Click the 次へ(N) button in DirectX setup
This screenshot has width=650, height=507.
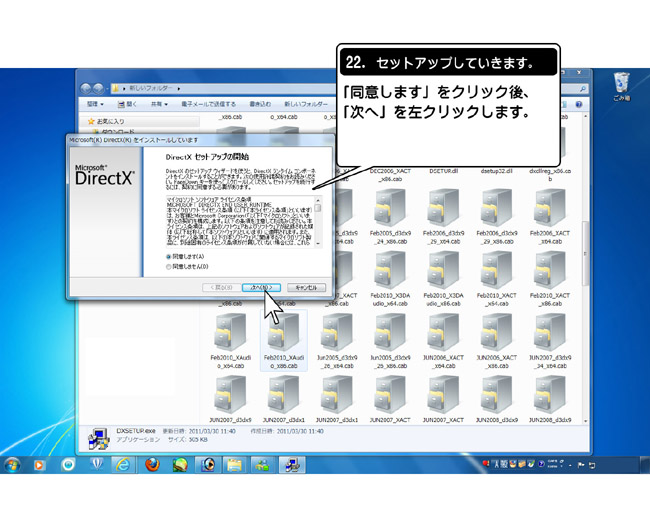coord(261,287)
